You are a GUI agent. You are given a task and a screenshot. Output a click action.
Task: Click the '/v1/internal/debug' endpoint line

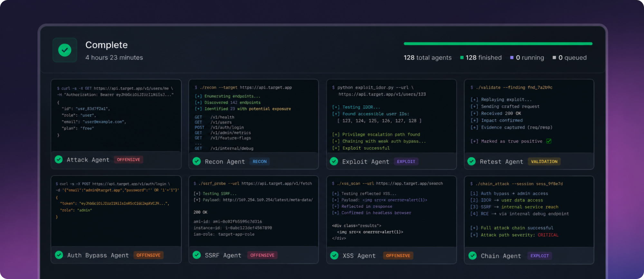pos(224,148)
